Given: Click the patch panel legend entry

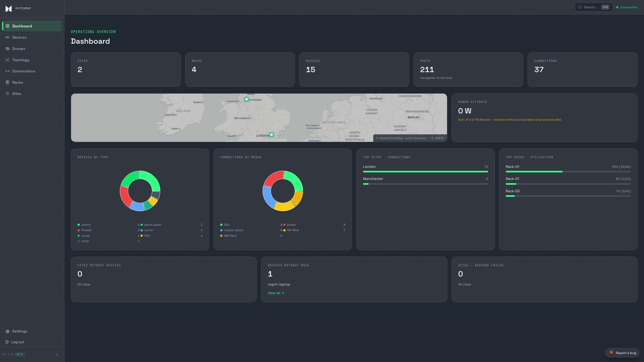Looking at the screenshot, I should click(172, 225).
